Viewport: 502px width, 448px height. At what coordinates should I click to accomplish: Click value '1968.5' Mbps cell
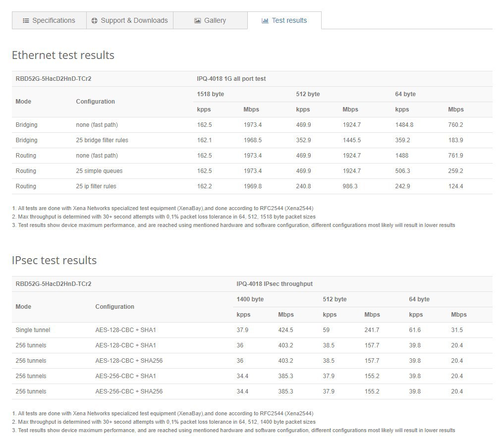pos(253,140)
